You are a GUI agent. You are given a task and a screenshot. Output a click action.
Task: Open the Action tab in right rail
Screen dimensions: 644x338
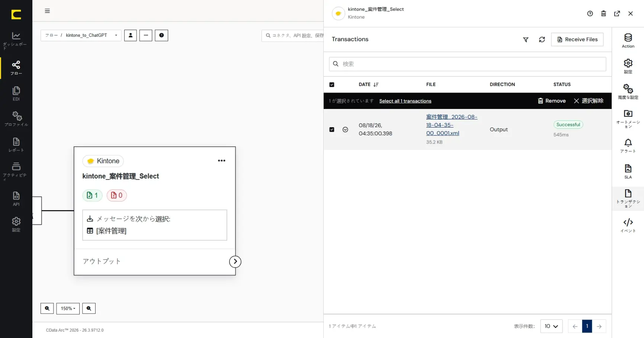(628, 41)
